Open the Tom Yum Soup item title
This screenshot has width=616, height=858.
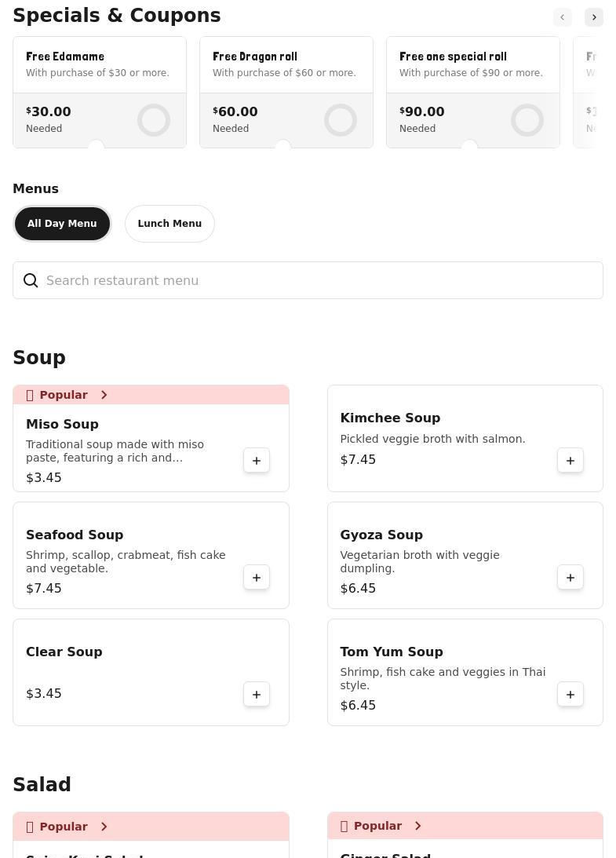392,652
